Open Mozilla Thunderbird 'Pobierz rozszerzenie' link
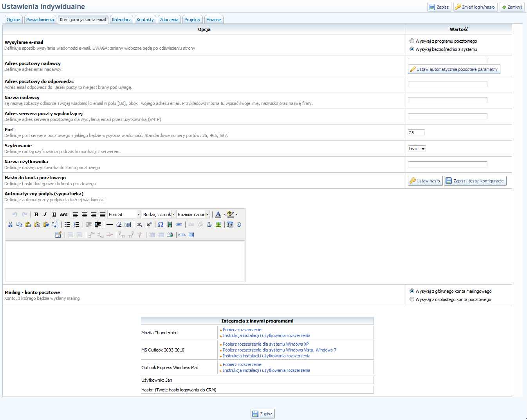This screenshot has height=420, width=527. click(242, 330)
